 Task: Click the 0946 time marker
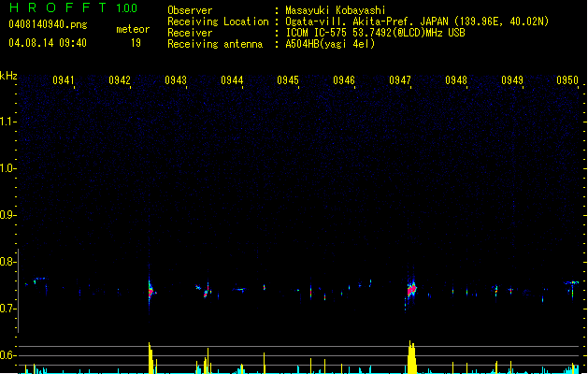[344, 80]
